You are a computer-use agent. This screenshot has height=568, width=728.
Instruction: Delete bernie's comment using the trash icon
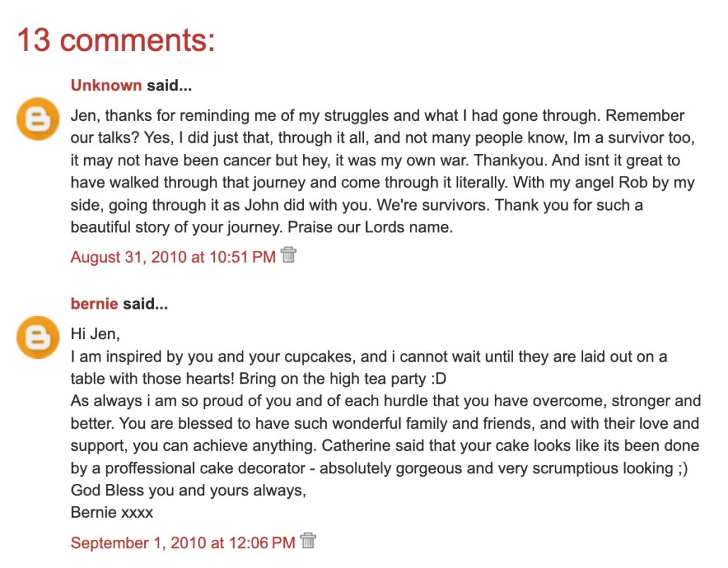click(307, 541)
